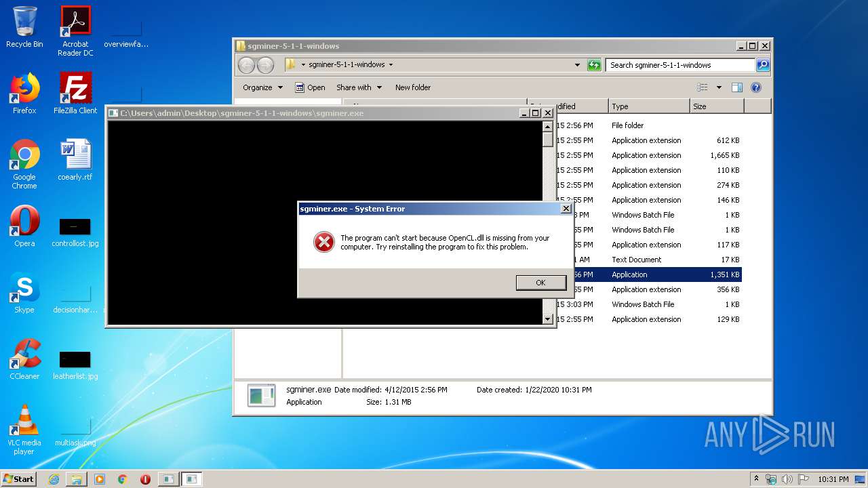868x488 pixels.
Task: Click the Explorer Back navigation button
Action: (x=246, y=65)
